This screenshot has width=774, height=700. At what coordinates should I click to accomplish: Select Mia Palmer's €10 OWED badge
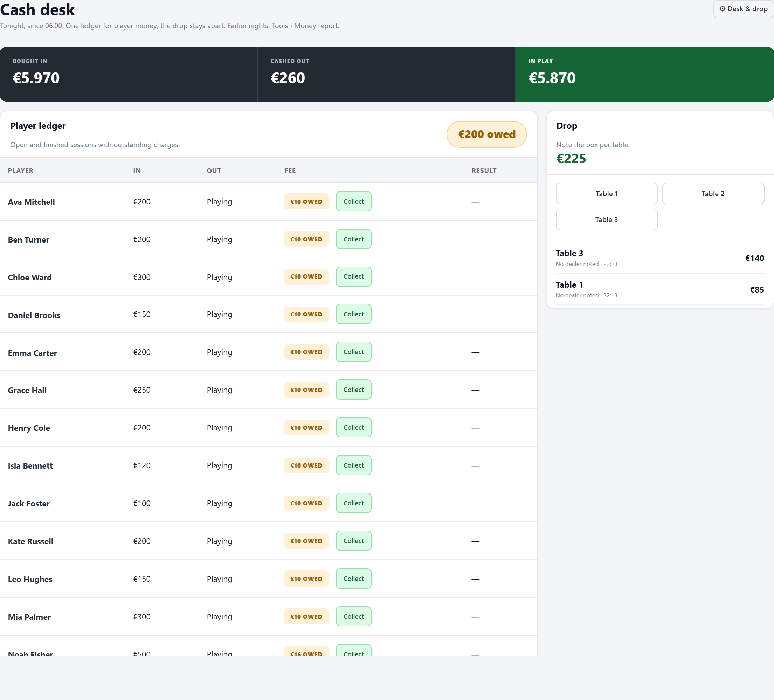click(x=306, y=617)
